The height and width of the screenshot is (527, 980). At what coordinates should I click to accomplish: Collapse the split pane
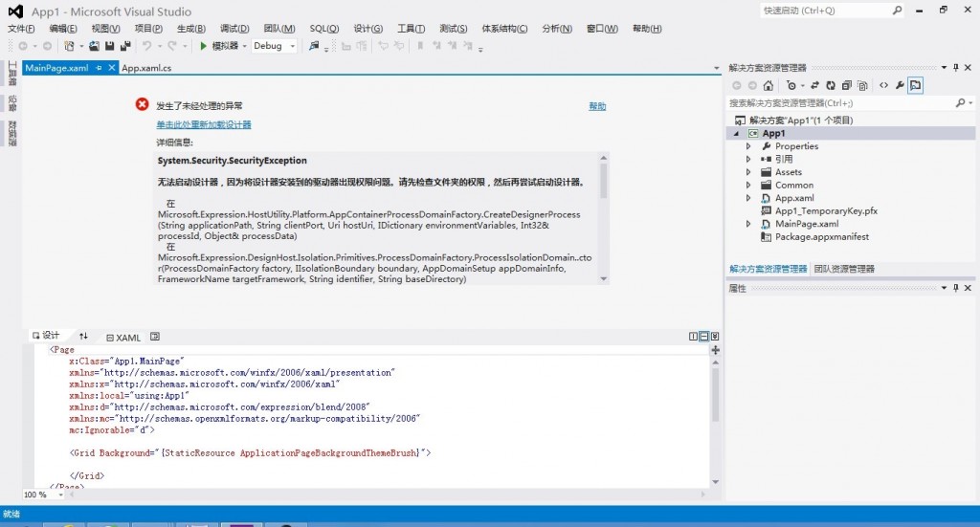coord(715,337)
